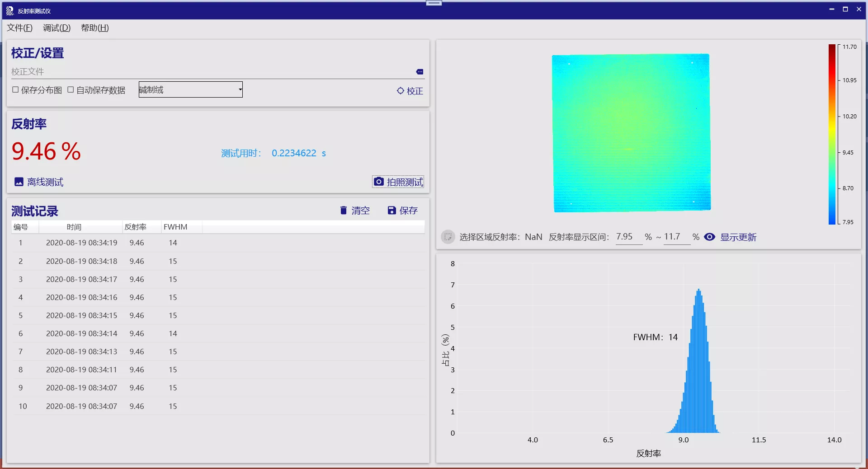Click the lower bound 7.95 input field
This screenshot has width=868, height=469.
coord(629,237)
